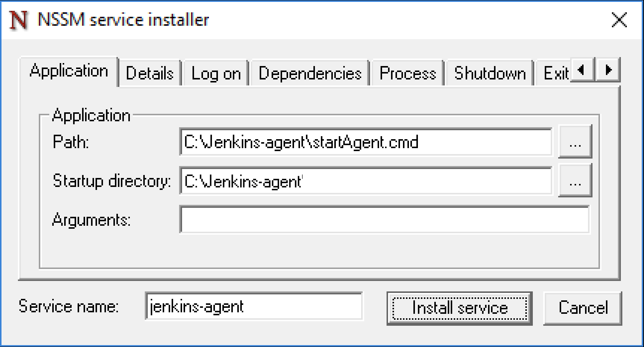Screen dimensions: 644x347
Task: Browse for the Startup directory folder
Action: (x=575, y=181)
